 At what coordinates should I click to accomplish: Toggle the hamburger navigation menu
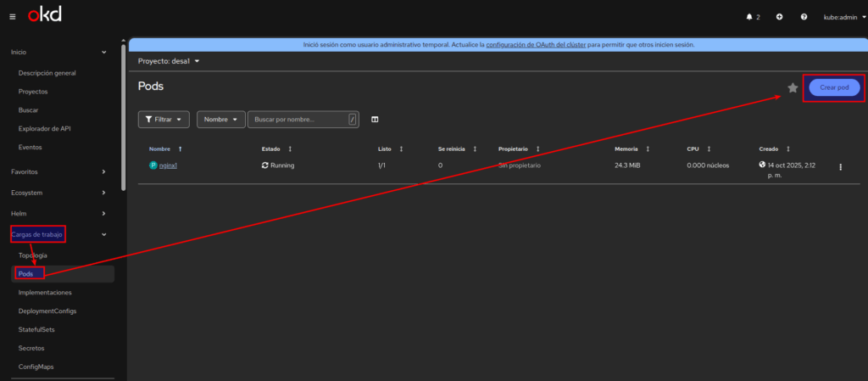point(12,17)
